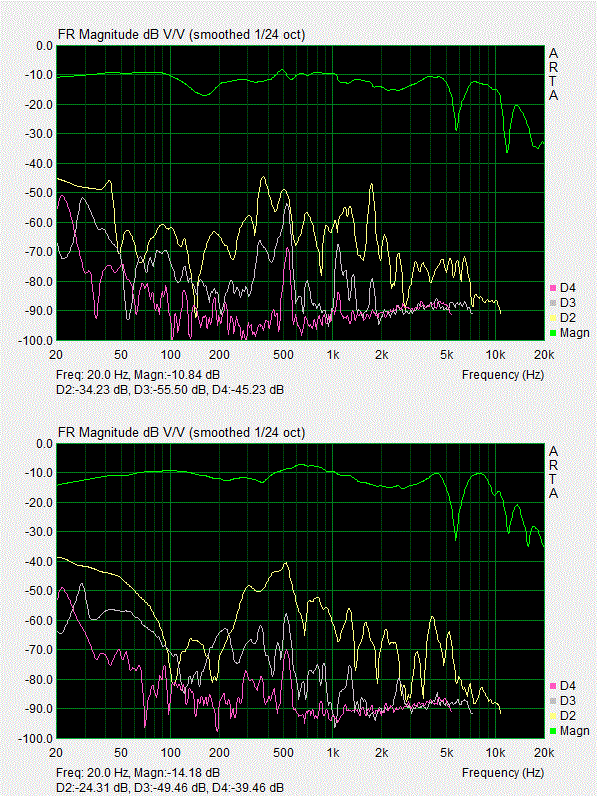Click the green Magn swatch in top legend
Image resolution: width=597 pixels, height=796 pixels.
pos(553,333)
